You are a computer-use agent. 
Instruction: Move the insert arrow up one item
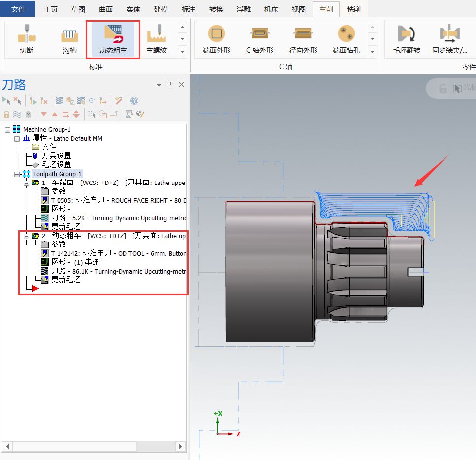tap(55, 114)
